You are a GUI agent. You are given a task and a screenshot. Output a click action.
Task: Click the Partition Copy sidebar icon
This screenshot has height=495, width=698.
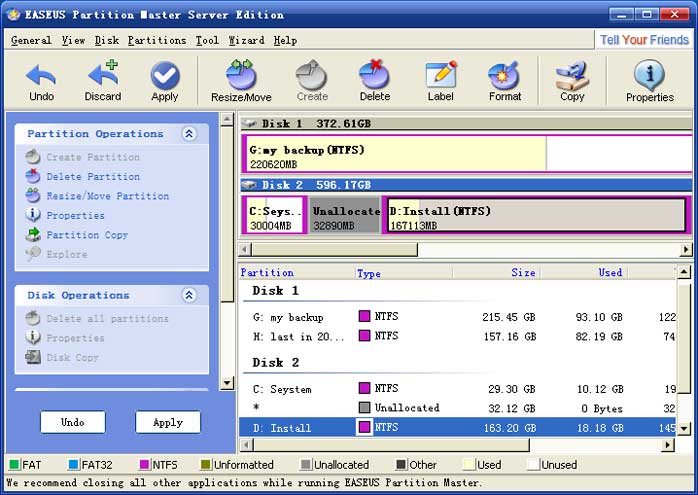(x=33, y=234)
